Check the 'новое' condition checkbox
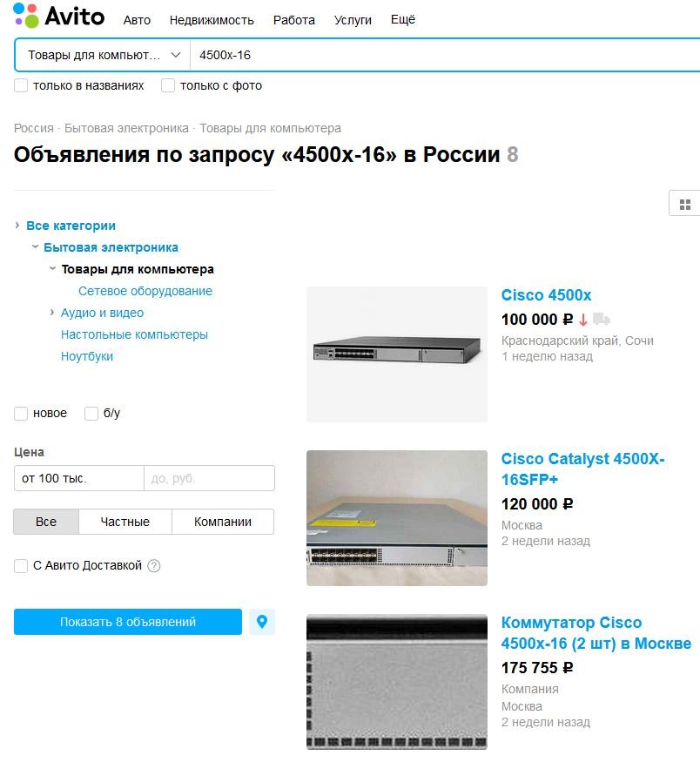The width and height of the screenshot is (700, 769). click(x=21, y=414)
